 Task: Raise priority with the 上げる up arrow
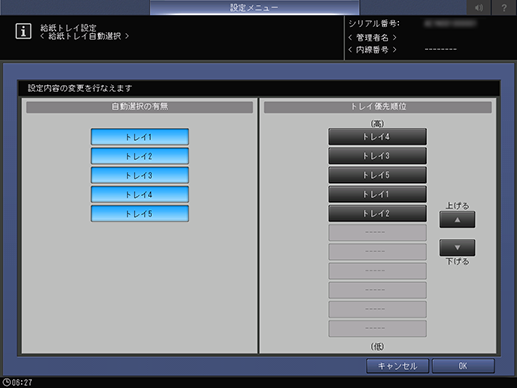tap(457, 220)
